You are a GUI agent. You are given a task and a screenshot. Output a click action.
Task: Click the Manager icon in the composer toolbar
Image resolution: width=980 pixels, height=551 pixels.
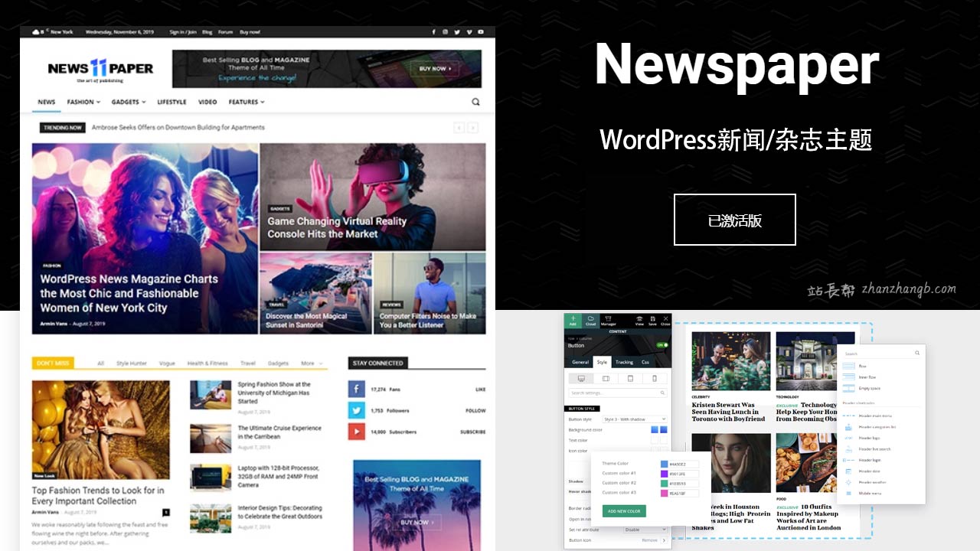[x=609, y=318]
